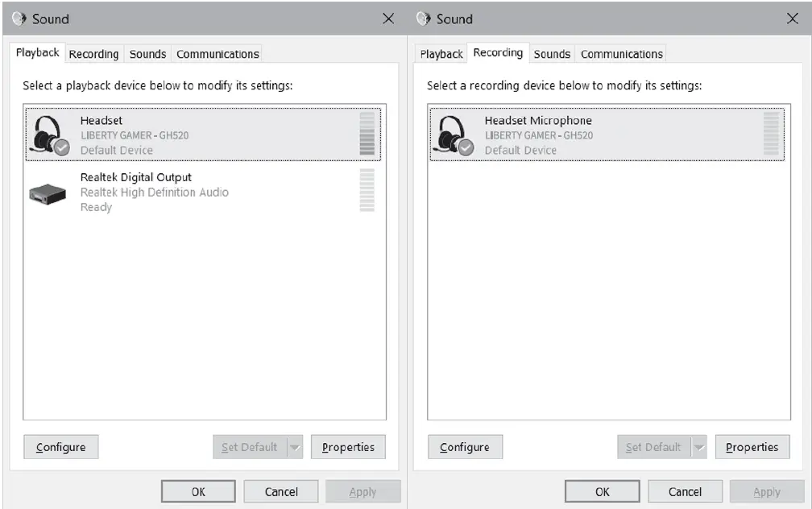Switch to the Recording tab in the left Sound window
The width and height of the screenshot is (812, 509).
[x=93, y=54]
